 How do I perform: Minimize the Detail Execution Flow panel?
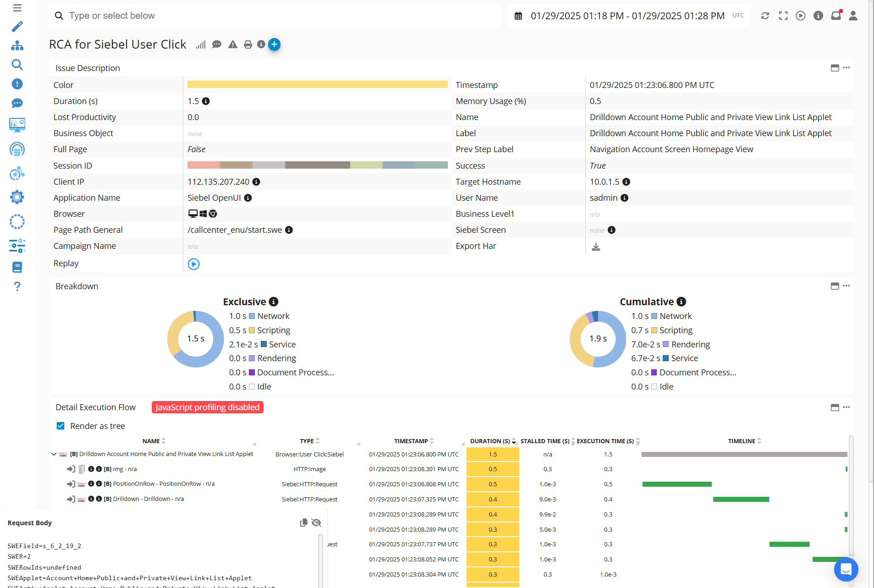click(x=835, y=407)
